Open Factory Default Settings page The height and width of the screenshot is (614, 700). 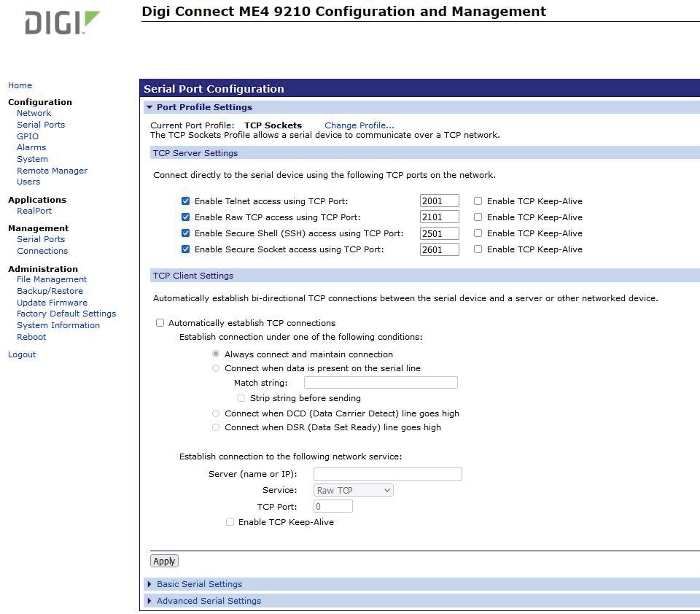(x=66, y=314)
